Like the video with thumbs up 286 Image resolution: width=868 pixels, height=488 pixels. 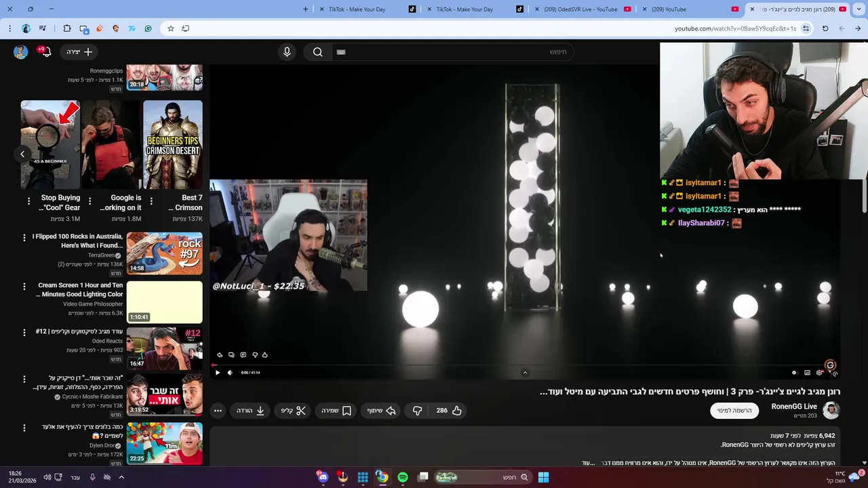449,411
